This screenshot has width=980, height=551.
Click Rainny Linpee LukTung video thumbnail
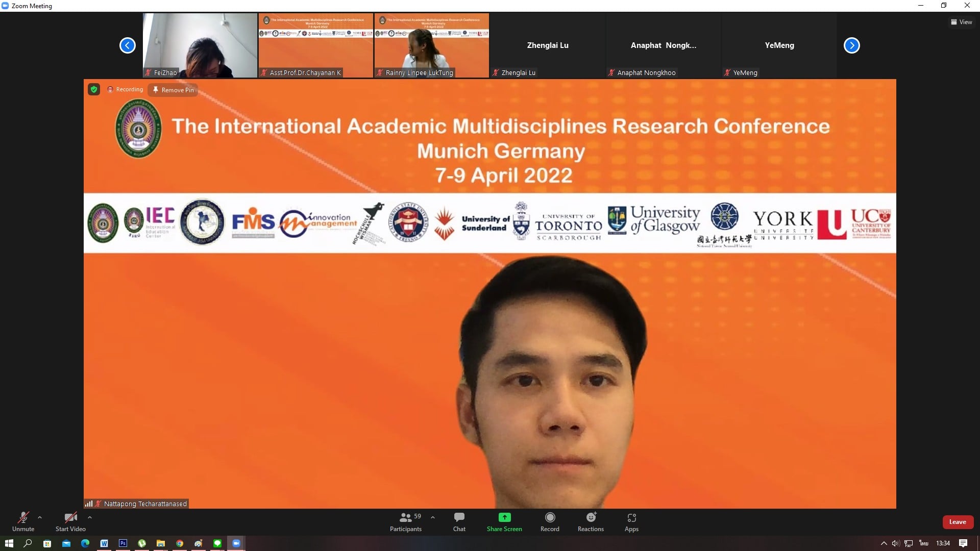click(x=431, y=45)
